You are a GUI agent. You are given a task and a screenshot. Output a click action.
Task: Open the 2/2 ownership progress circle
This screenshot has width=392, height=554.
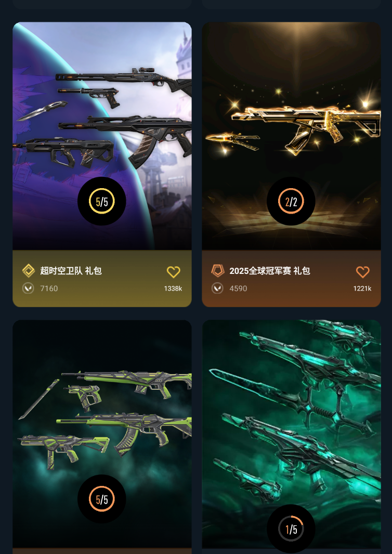(291, 202)
